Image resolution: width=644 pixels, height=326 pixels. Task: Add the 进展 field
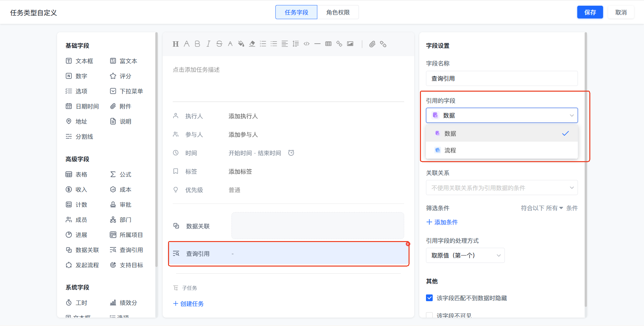[76, 235]
